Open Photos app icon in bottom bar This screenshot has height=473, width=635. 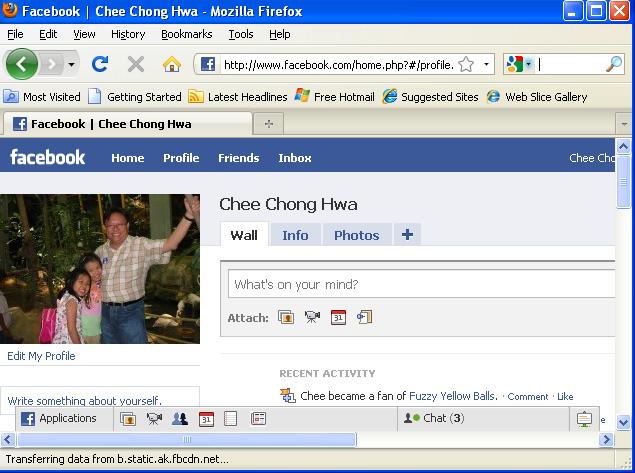click(128, 419)
